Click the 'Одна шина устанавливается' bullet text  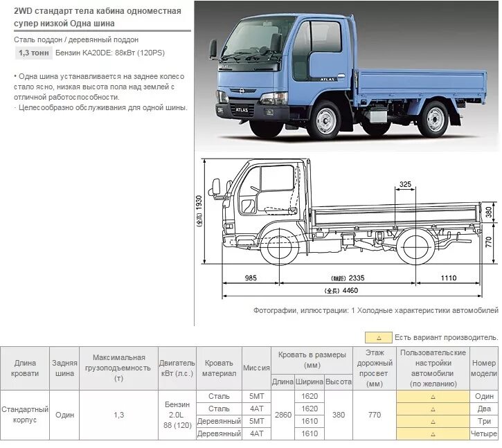(99, 87)
